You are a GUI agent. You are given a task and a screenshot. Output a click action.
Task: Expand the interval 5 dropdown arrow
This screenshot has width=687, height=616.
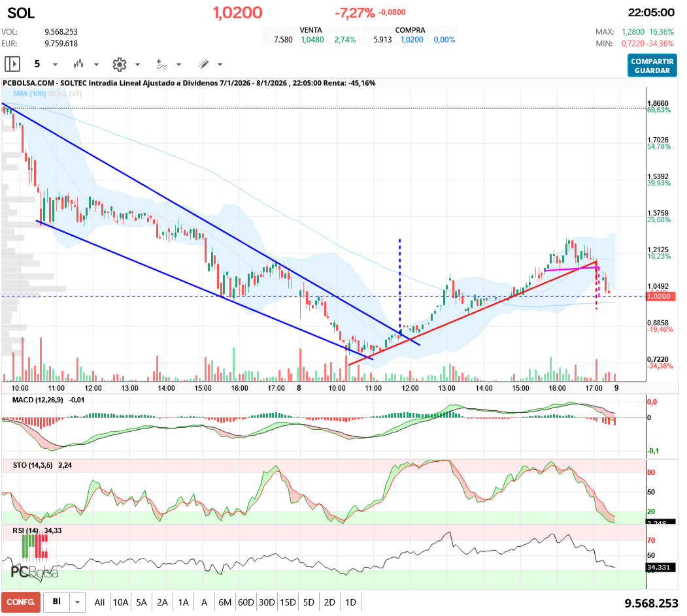coord(55,65)
